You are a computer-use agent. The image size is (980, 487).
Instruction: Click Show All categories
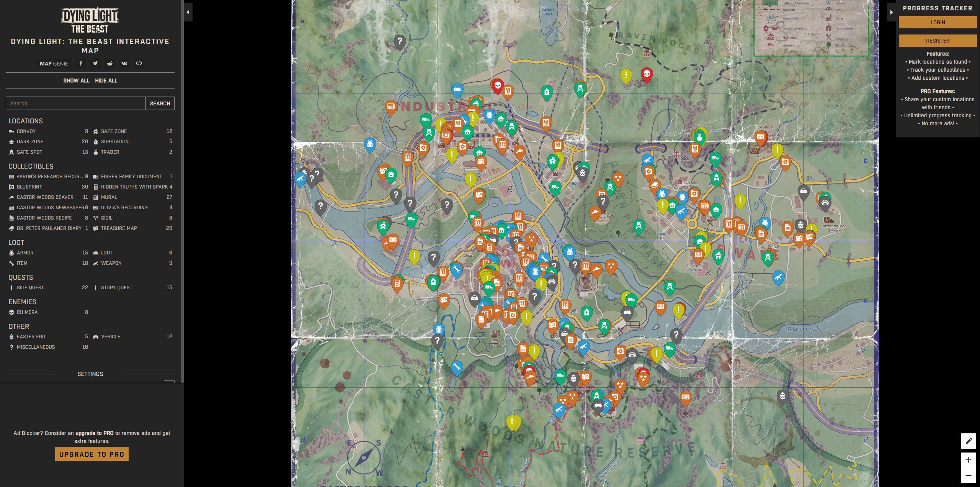pos(76,80)
